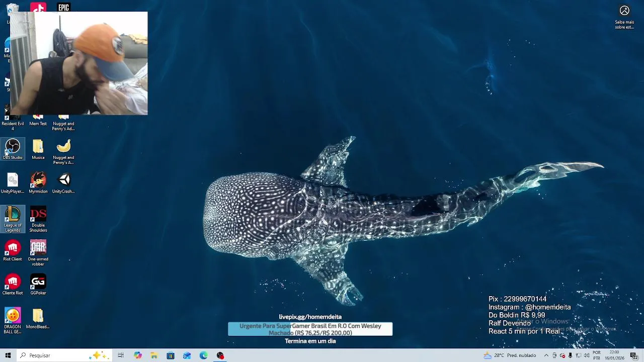
Task: Open the DRAGON BALL game shortcut
Action: click(13, 321)
